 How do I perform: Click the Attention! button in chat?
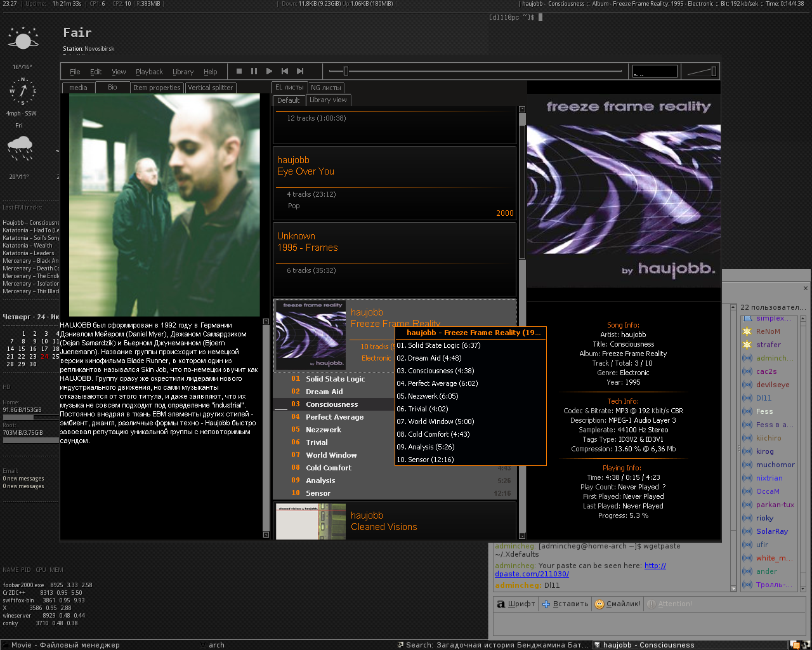pos(670,604)
